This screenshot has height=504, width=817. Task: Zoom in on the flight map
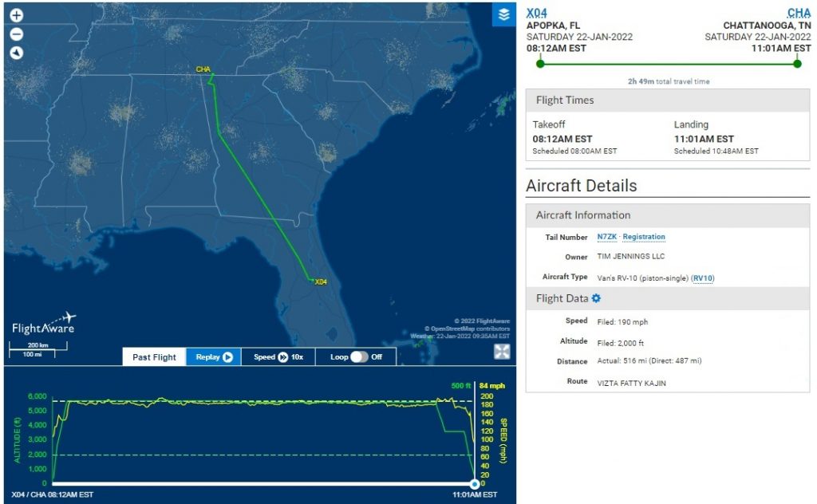click(x=17, y=15)
